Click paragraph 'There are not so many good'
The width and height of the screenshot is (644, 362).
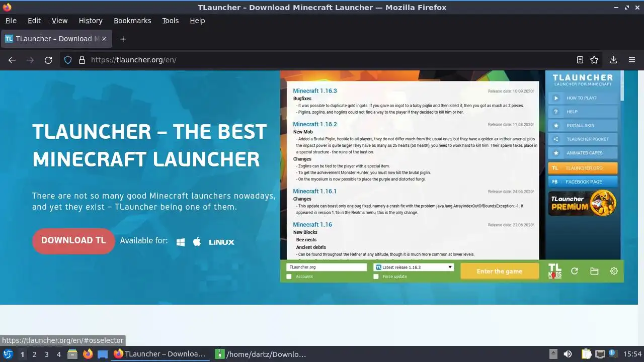154,201
